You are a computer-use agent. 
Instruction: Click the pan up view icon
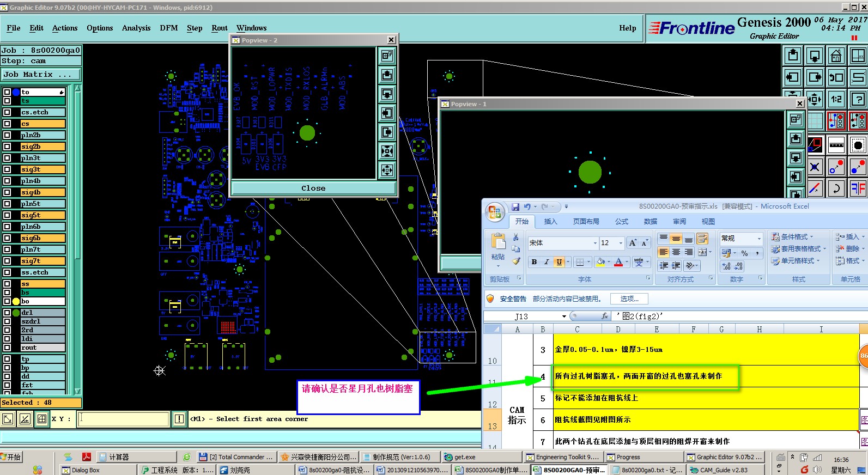click(793, 56)
